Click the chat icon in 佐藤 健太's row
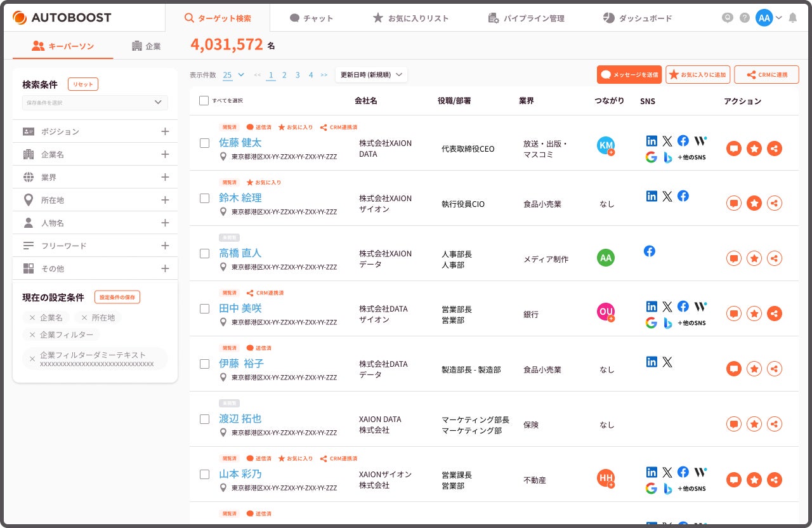 (x=734, y=148)
